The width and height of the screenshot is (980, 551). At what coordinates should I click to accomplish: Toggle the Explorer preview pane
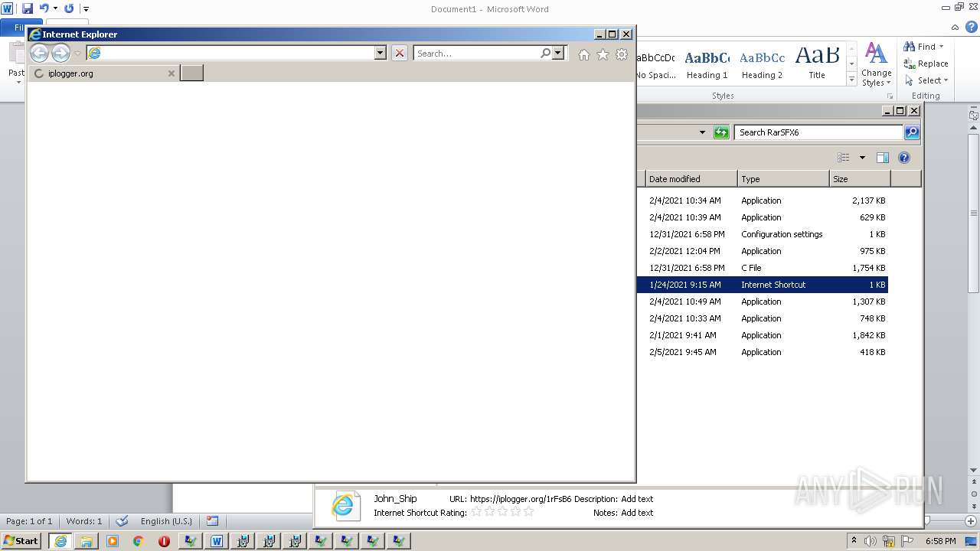[882, 158]
